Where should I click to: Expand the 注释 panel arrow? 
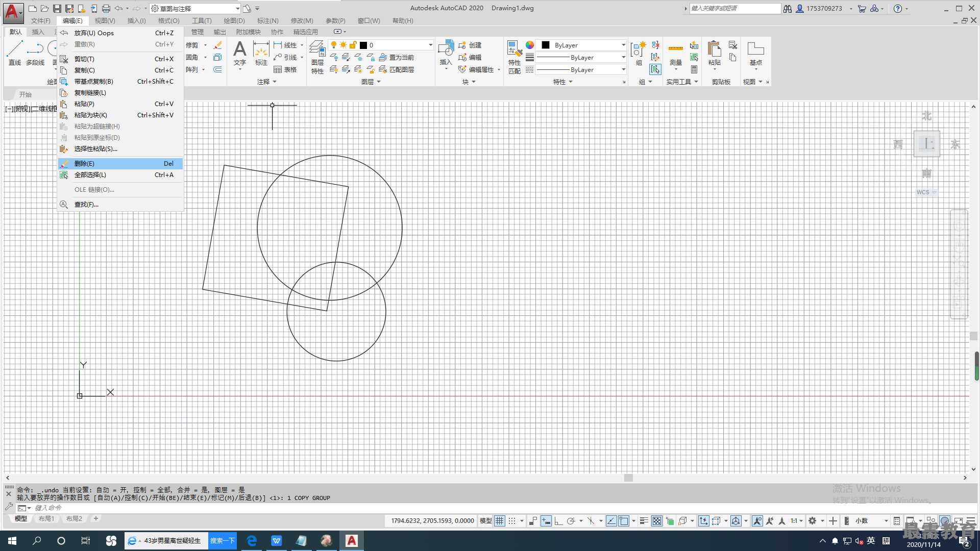(x=275, y=82)
